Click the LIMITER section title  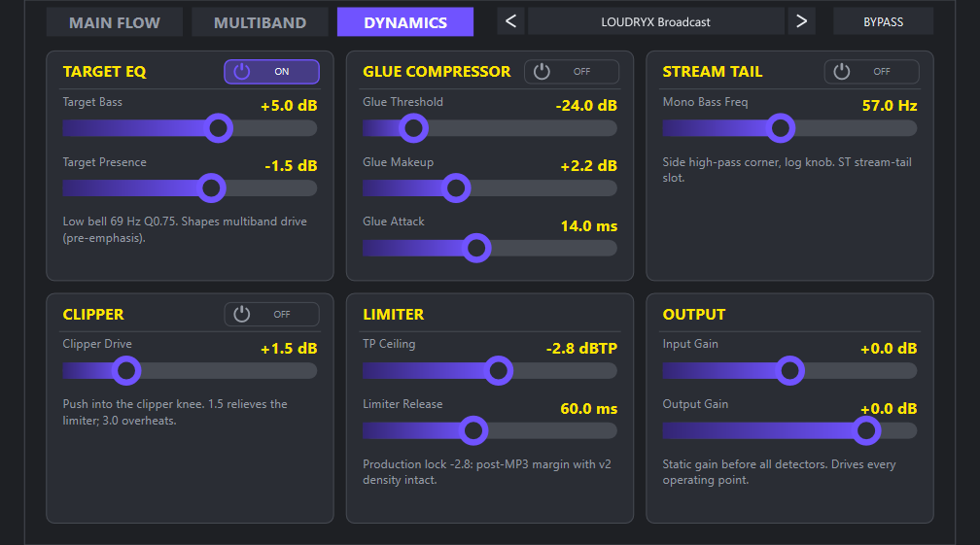tap(393, 314)
